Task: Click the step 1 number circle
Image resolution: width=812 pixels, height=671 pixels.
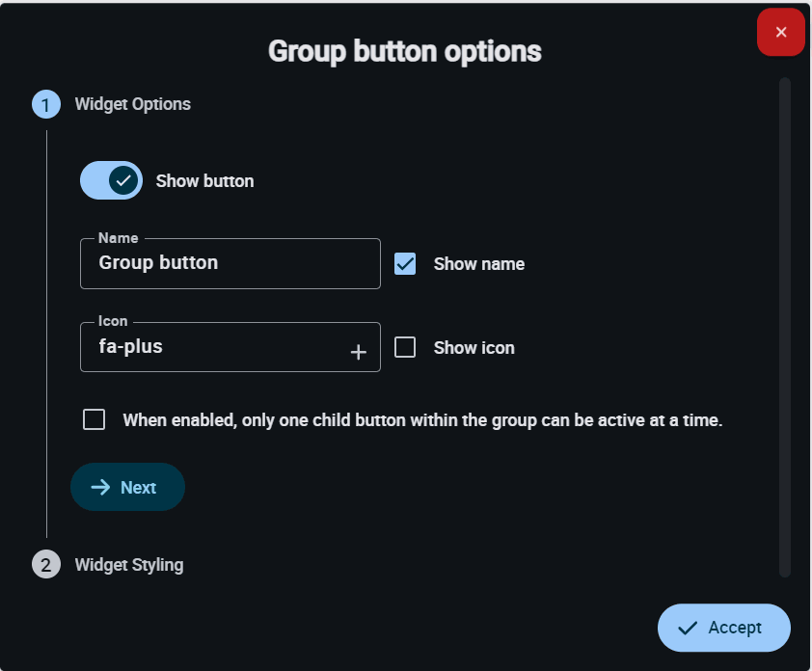Action: (x=46, y=104)
